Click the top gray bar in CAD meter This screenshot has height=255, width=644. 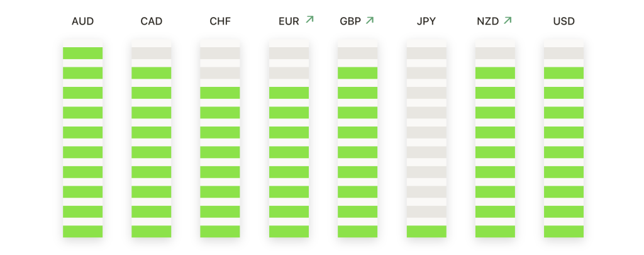pos(151,53)
